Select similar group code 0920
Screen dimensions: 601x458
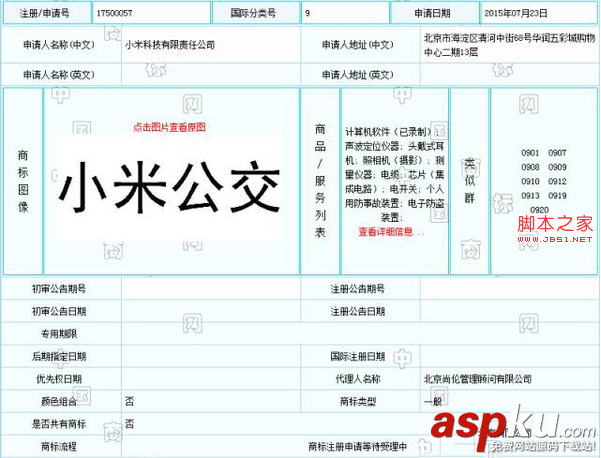(x=539, y=210)
